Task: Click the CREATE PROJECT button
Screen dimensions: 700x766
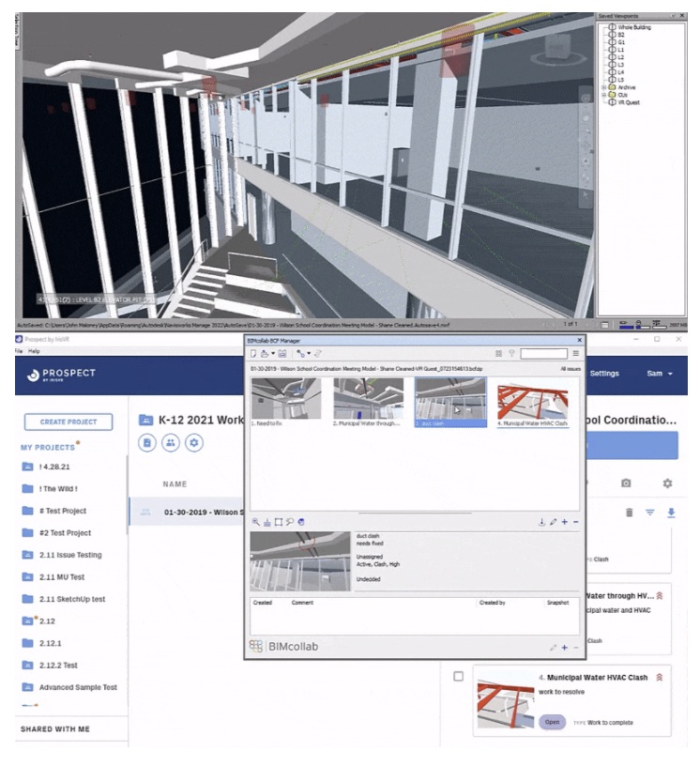Action: tap(68, 421)
